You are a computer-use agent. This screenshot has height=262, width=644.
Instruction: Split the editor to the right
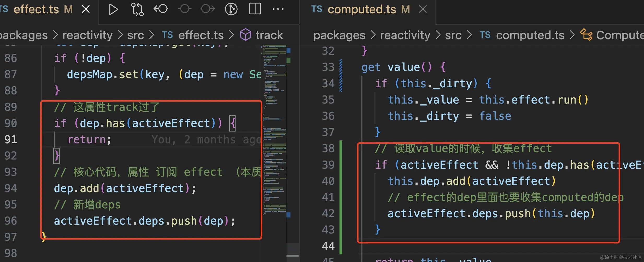[255, 9]
